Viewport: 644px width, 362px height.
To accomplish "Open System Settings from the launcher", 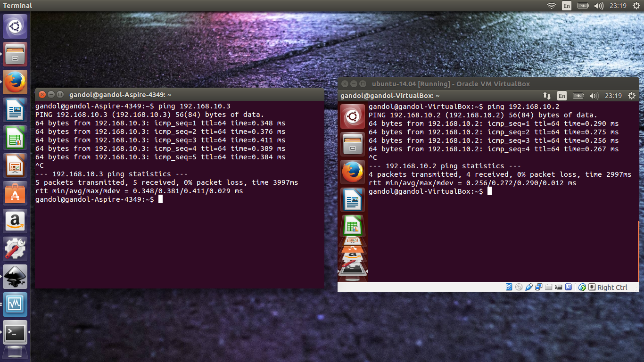I will [x=15, y=249].
